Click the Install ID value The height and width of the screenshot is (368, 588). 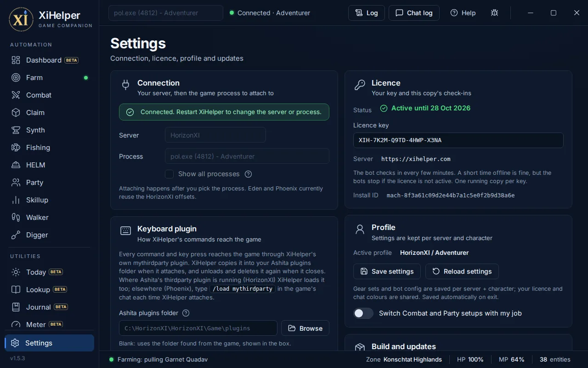click(x=450, y=195)
